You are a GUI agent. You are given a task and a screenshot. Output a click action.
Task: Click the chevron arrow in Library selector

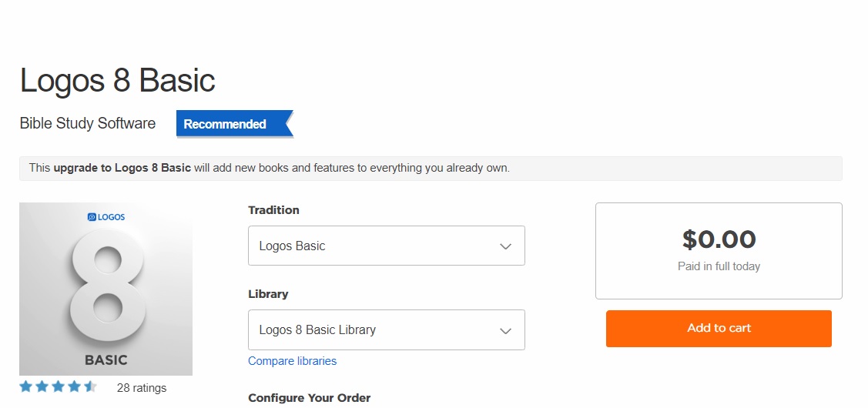(505, 330)
